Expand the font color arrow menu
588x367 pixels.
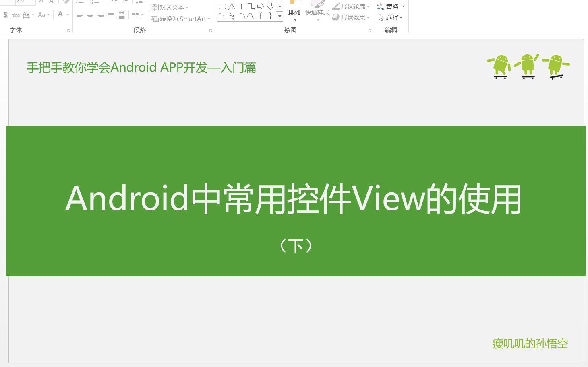click(x=68, y=15)
